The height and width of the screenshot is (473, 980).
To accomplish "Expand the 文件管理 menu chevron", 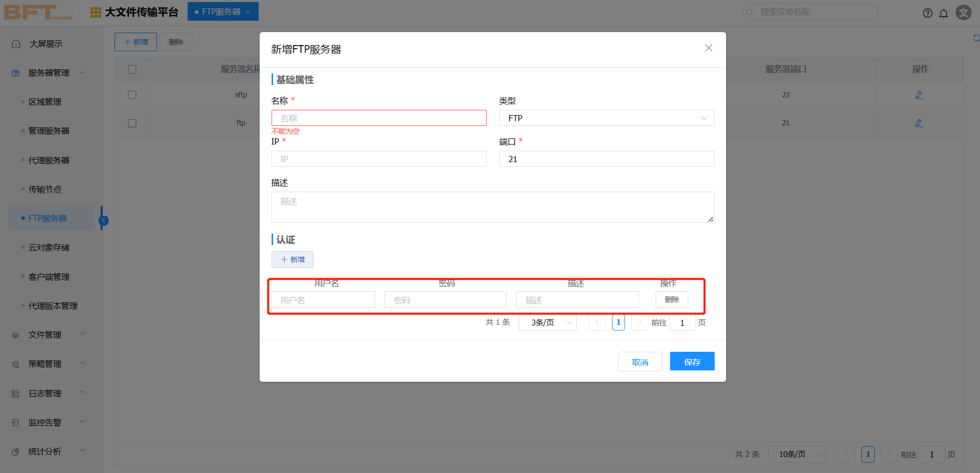I will point(83,334).
